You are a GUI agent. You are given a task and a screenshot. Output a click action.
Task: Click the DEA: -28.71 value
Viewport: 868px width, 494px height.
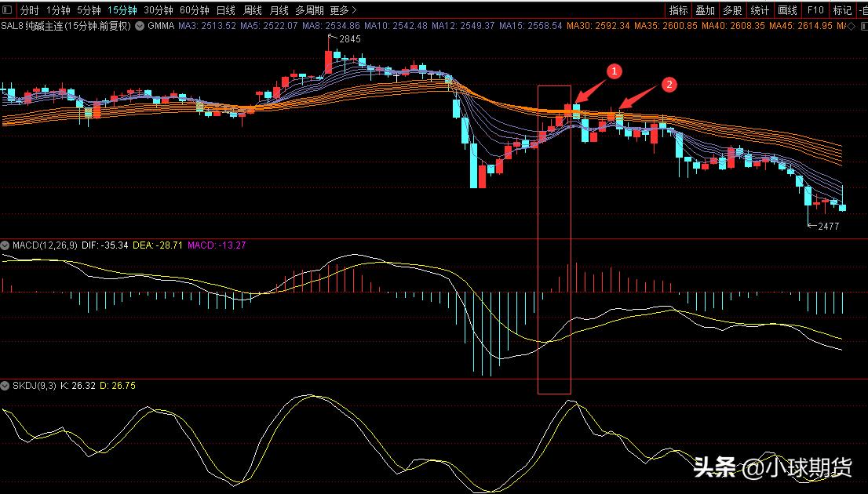158,245
